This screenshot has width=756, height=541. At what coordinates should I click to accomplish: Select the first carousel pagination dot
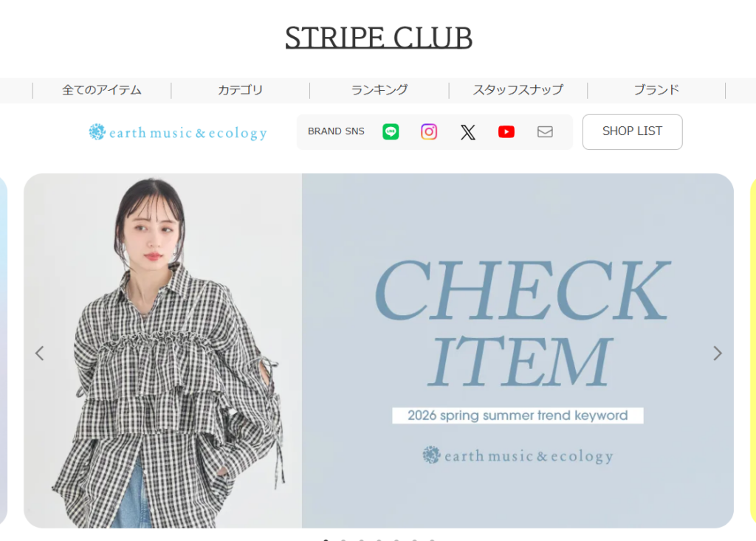326,540
